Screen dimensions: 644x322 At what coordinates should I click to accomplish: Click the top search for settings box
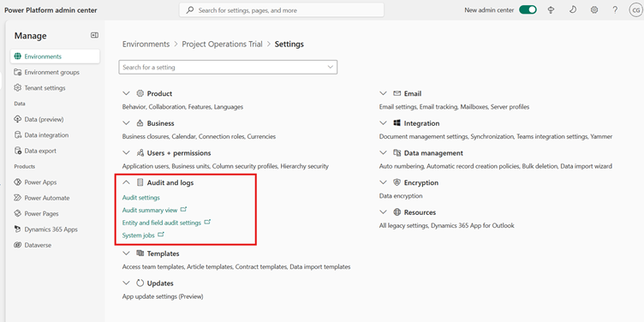pyautogui.click(x=282, y=10)
